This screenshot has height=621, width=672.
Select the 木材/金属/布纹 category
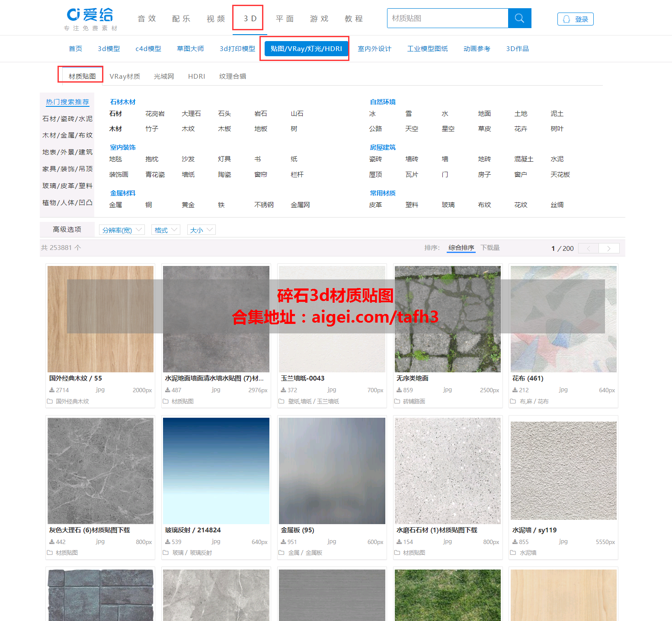click(x=67, y=135)
